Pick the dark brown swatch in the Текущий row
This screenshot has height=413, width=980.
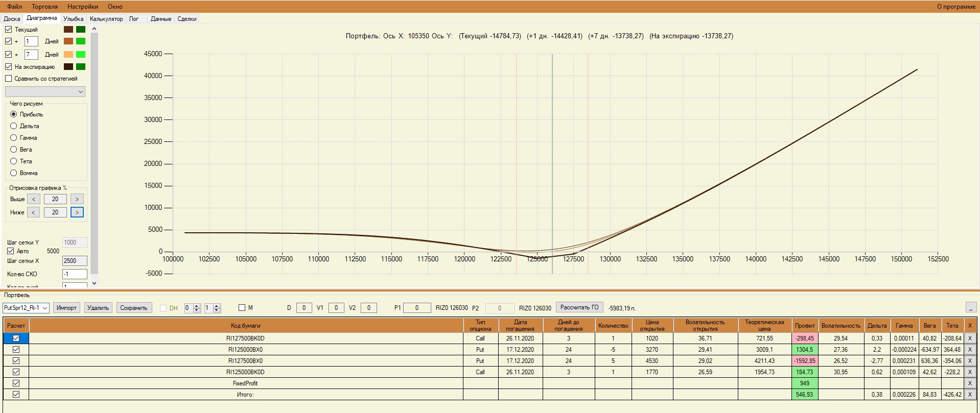pyautogui.click(x=68, y=30)
